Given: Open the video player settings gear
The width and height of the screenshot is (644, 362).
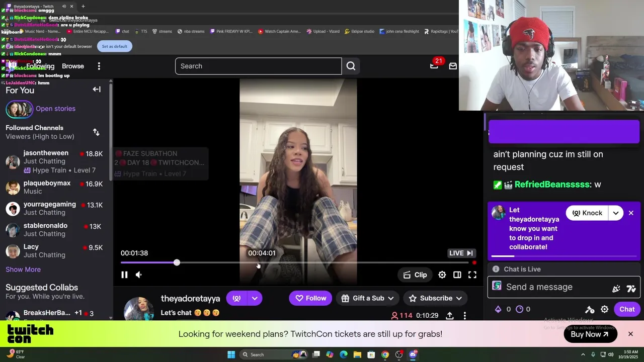Looking at the screenshot, I should (442, 275).
